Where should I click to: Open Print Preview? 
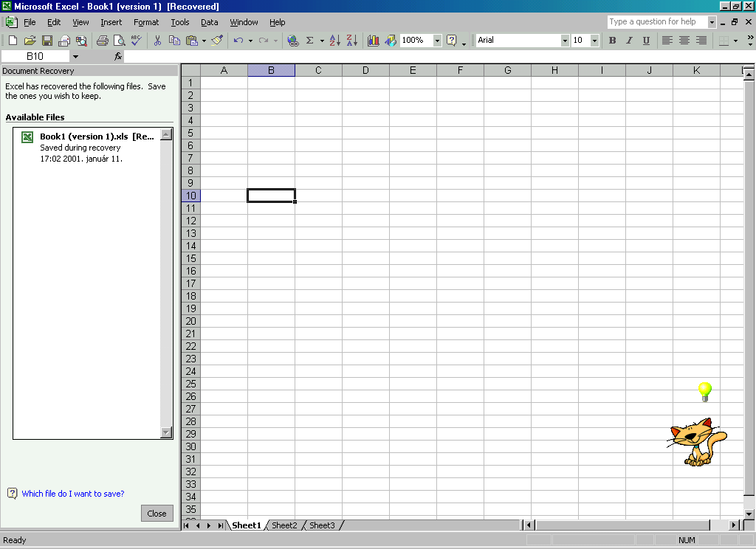[119, 41]
